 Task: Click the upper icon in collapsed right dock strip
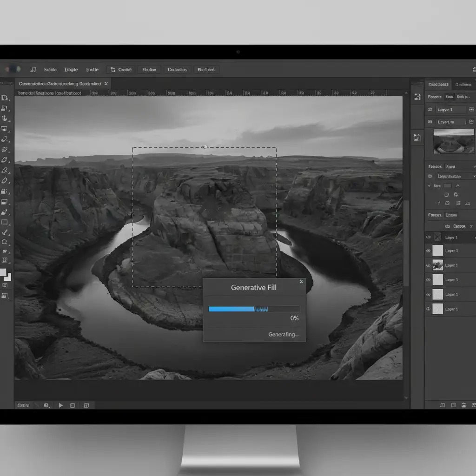click(x=417, y=97)
